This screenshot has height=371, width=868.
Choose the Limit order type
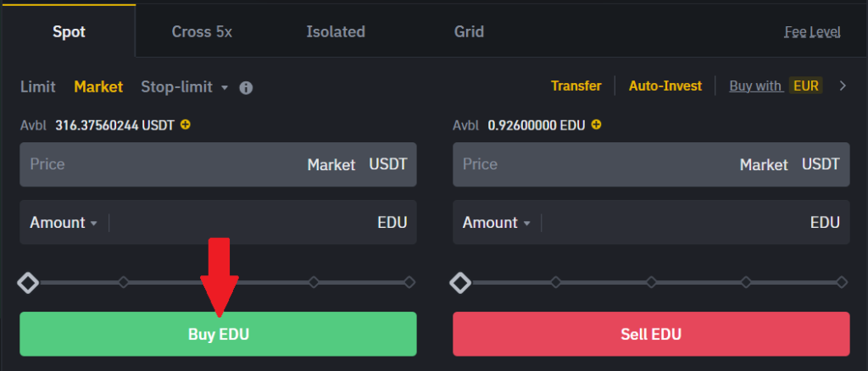tap(37, 86)
